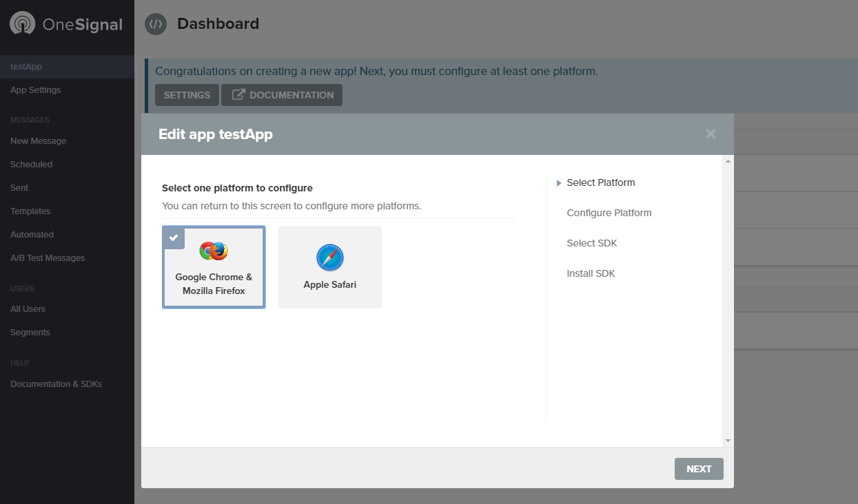
Task: Click the OneSignal logo icon
Action: click(23, 24)
